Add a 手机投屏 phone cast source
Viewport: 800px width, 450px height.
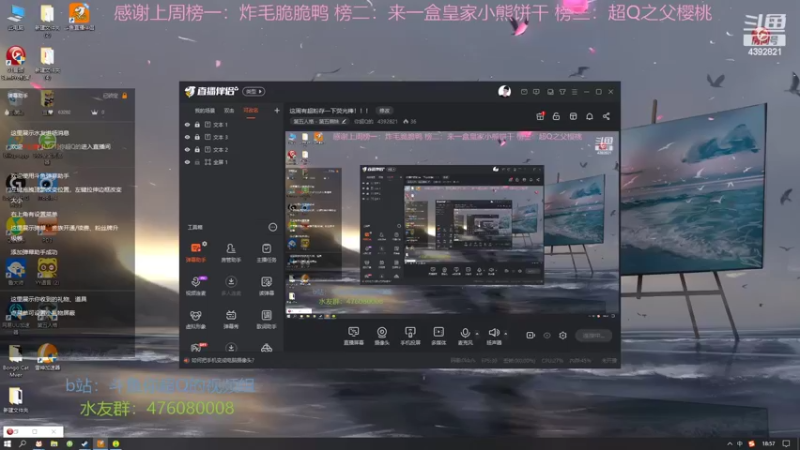click(410, 336)
